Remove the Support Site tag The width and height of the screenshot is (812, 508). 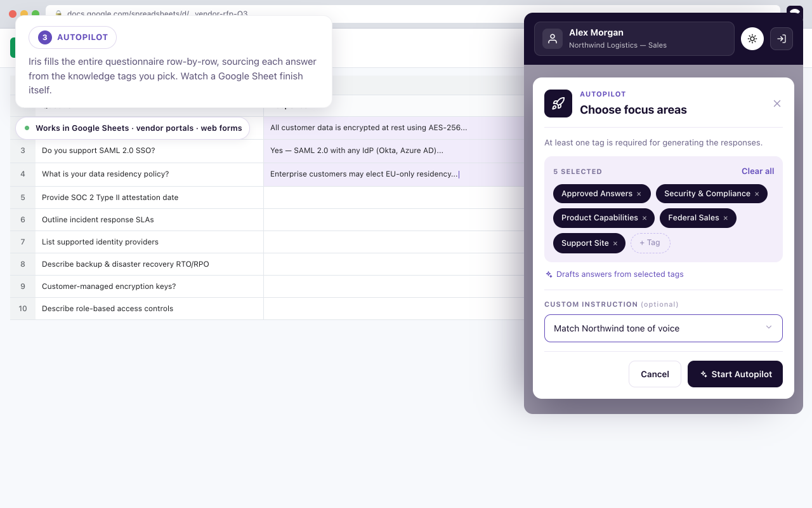[615, 243]
